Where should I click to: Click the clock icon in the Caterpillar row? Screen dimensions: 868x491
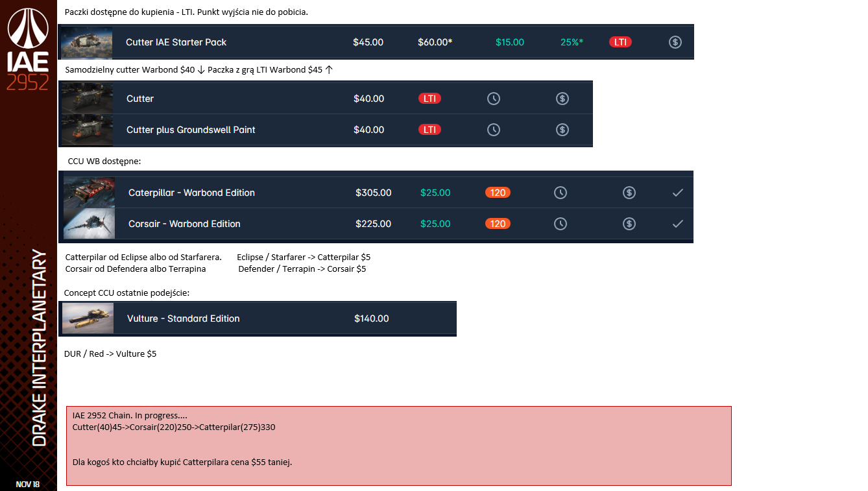click(x=561, y=193)
